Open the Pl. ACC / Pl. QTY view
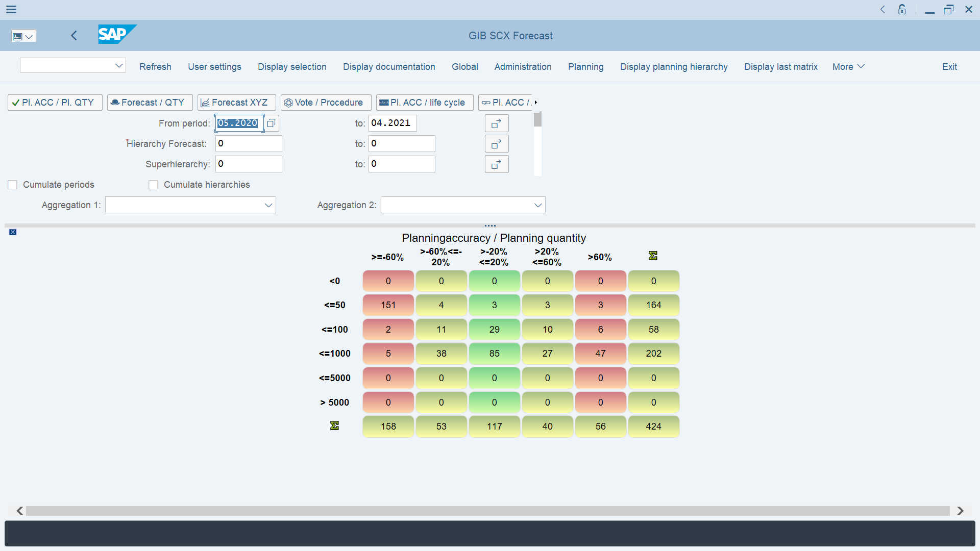Viewport: 980px width, 551px height. pos(55,102)
